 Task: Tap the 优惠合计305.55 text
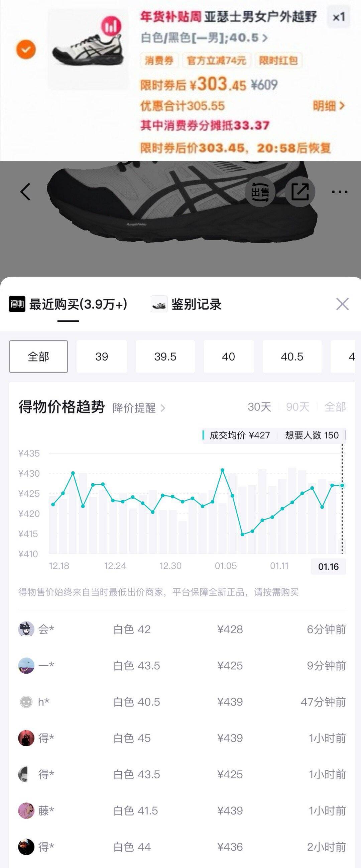[183, 106]
